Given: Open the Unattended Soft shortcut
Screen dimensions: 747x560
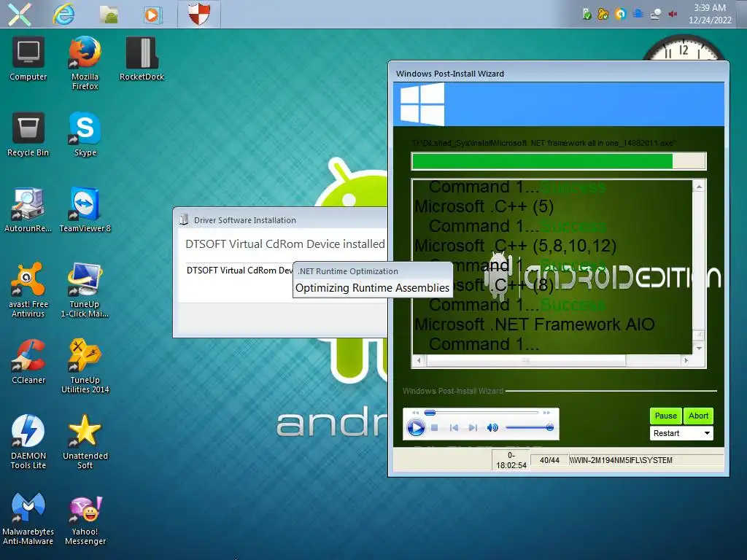Looking at the screenshot, I should coord(85,442).
